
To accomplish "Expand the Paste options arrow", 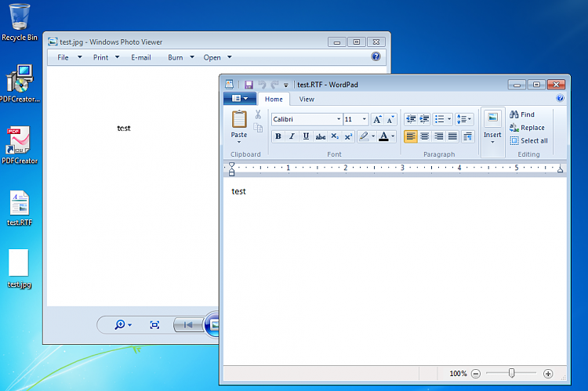I will coord(239,142).
